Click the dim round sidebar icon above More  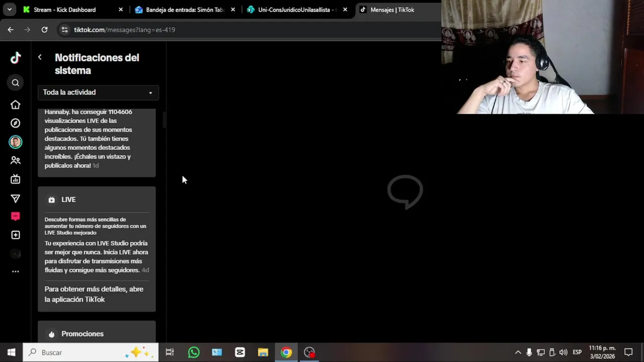click(x=16, y=254)
